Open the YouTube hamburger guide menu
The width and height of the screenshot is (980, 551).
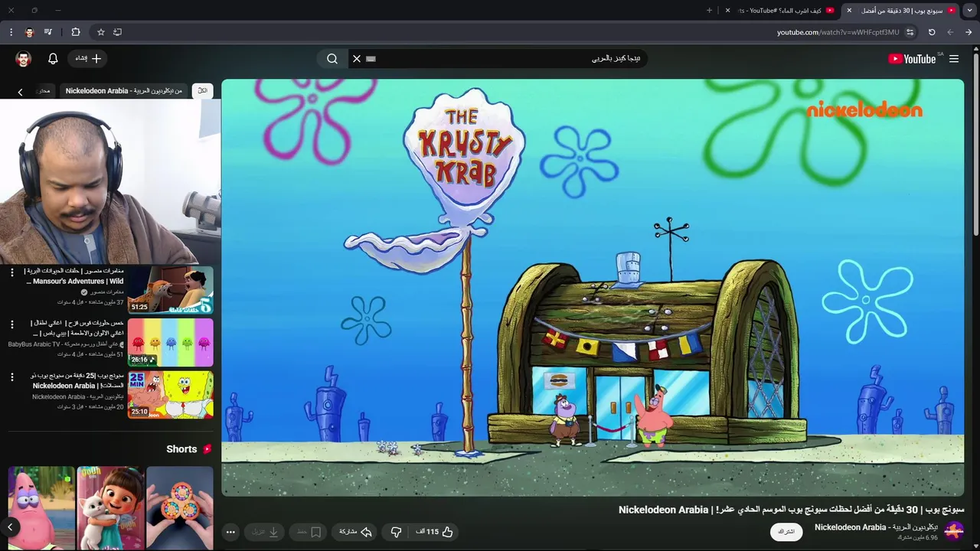coord(954,59)
